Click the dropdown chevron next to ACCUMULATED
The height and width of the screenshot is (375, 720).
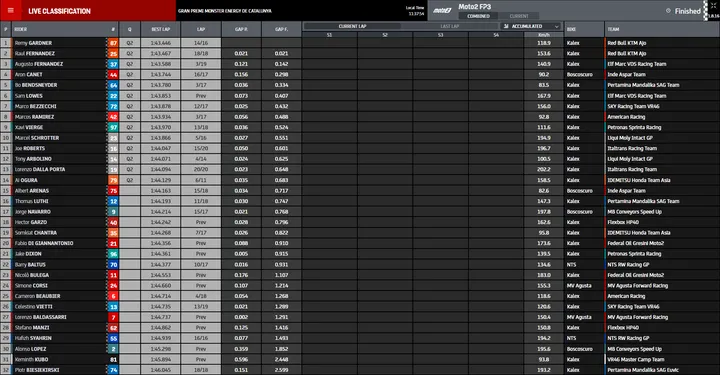coord(557,27)
